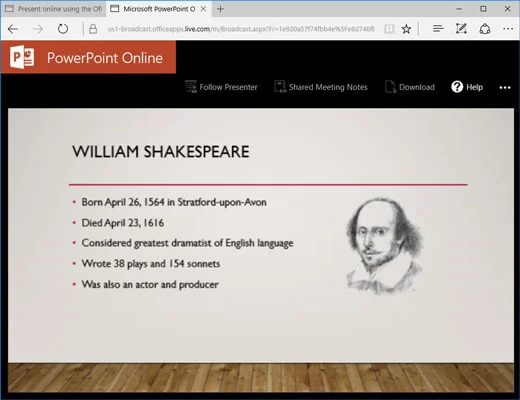The width and height of the screenshot is (520, 400).
Task: Open the Hub three-lines icon
Action: tap(438, 29)
